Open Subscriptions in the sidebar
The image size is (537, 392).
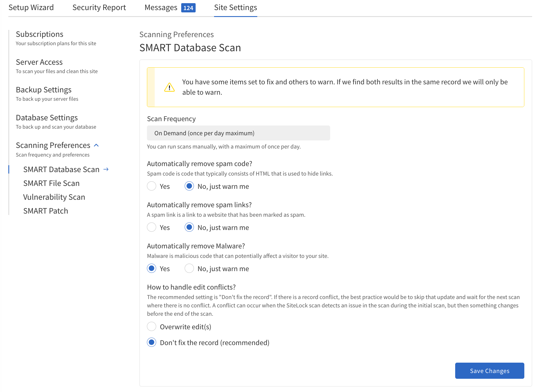point(39,34)
